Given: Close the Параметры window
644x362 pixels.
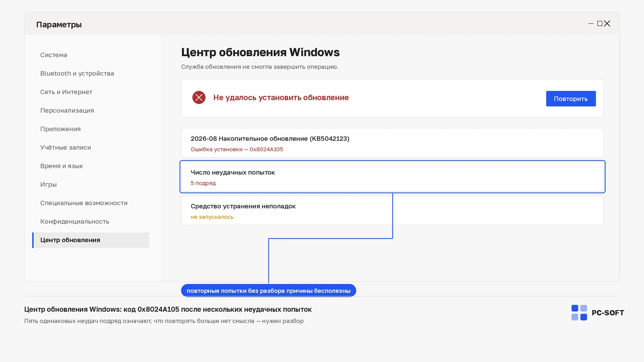Looking at the screenshot, I should 607,24.
